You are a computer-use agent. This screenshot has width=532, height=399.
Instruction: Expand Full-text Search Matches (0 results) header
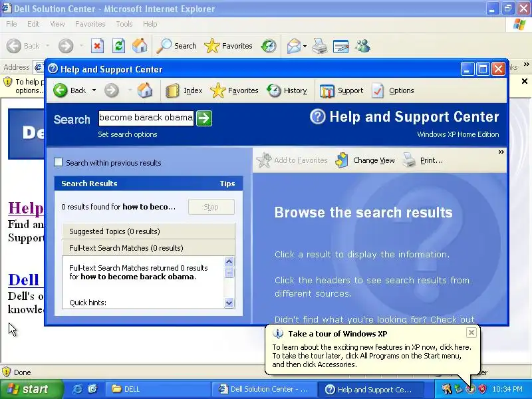tap(148, 248)
